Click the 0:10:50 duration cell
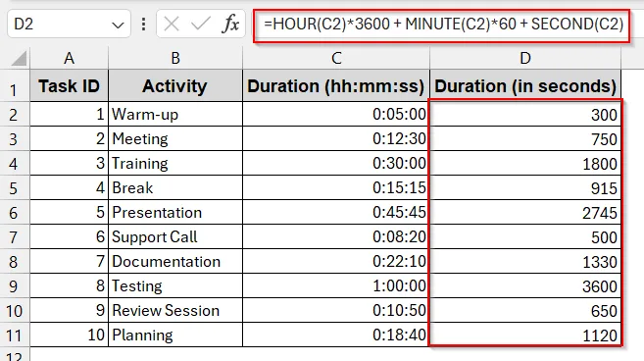Image resolution: width=644 pixels, height=361 pixels. (x=336, y=310)
